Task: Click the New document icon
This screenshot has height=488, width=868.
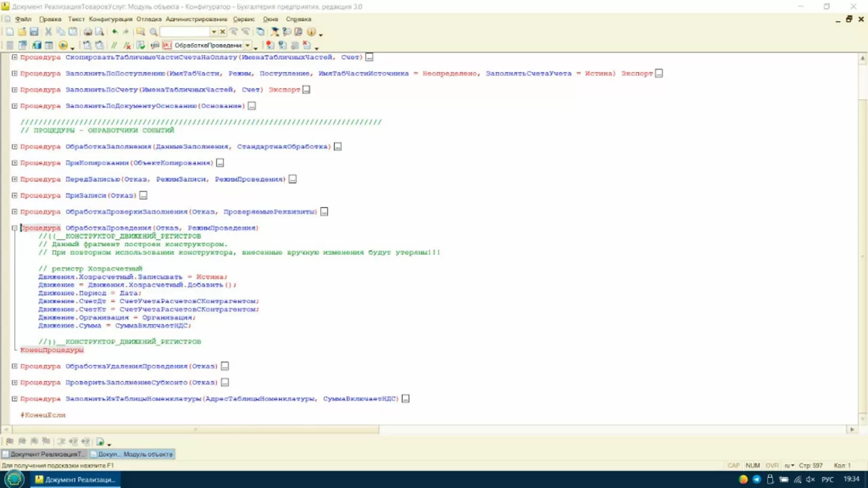Action: [9, 32]
